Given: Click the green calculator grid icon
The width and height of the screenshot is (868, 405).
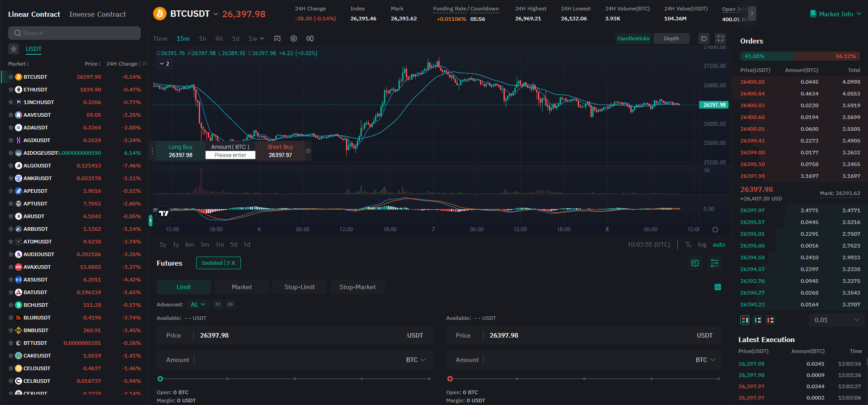Looking at the screenshot, I should click(718, 287).
